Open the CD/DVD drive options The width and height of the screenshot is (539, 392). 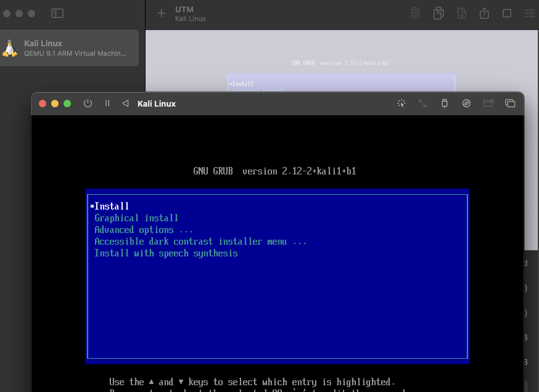coord(467,104)
